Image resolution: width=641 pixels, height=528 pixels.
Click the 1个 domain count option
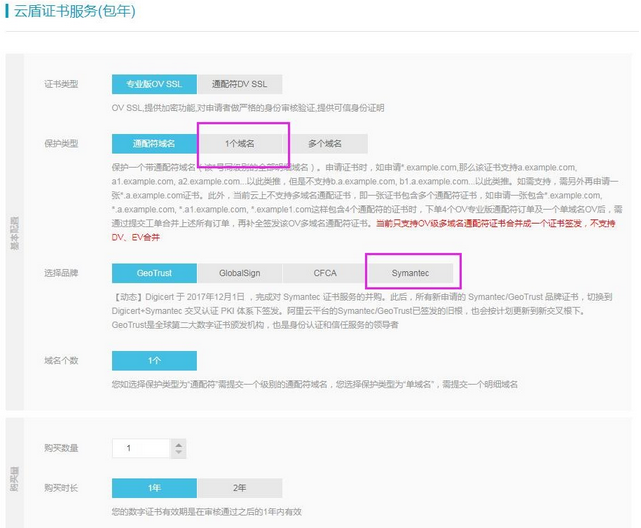click(154, 360)
